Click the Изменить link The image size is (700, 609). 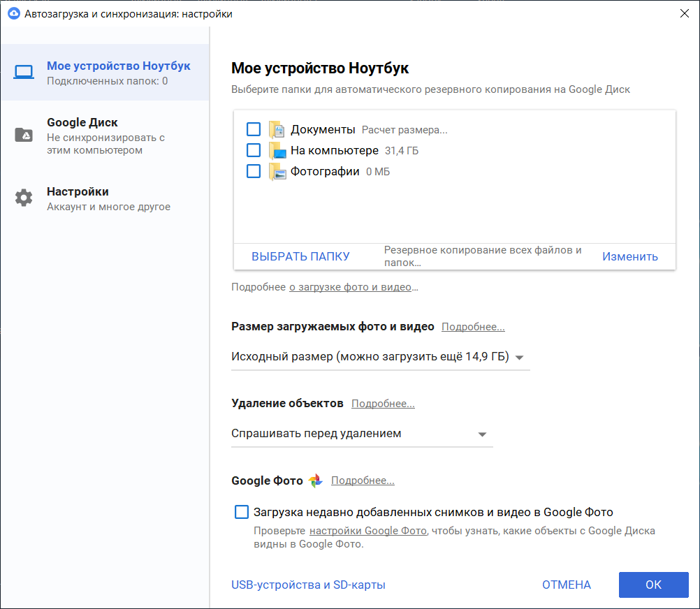[x=630, y=256]
